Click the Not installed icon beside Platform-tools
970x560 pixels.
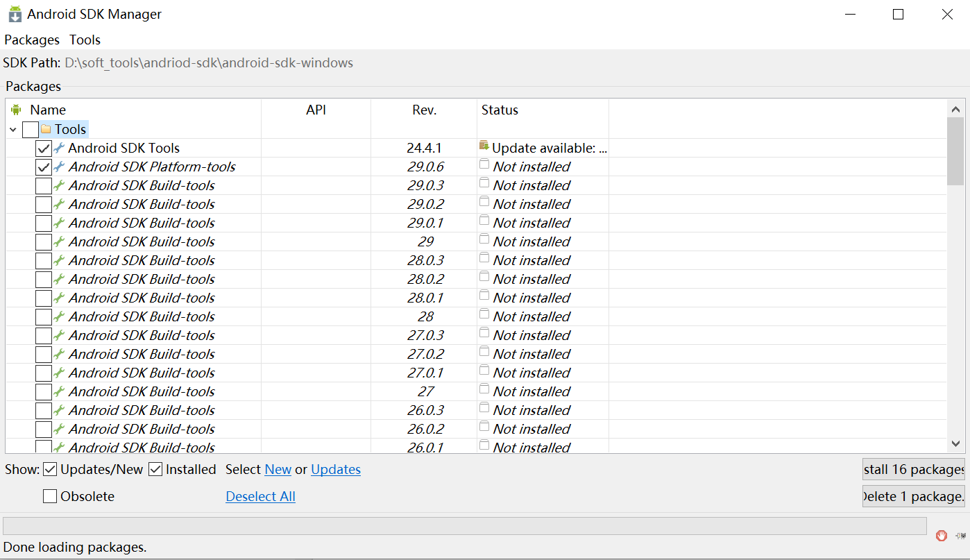coord(484,166)
